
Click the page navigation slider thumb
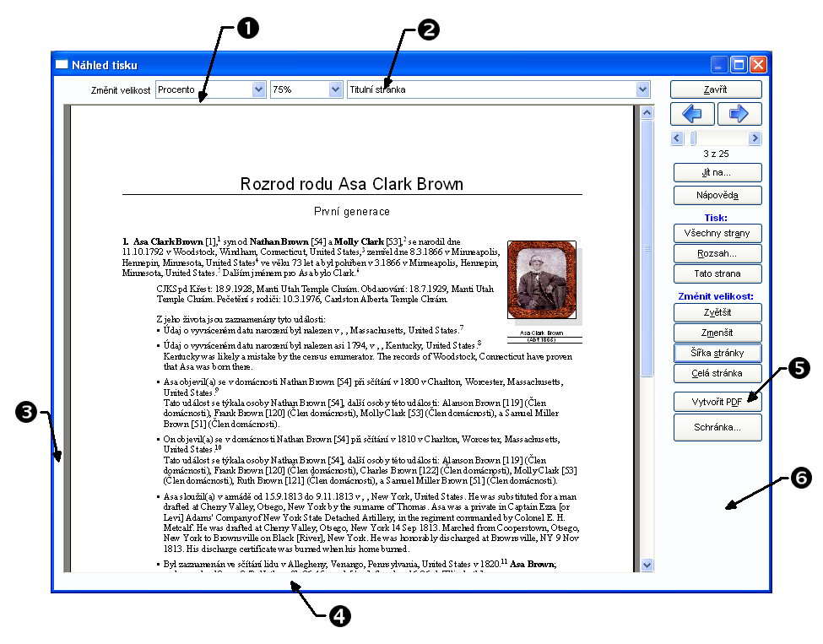(694, 138)
